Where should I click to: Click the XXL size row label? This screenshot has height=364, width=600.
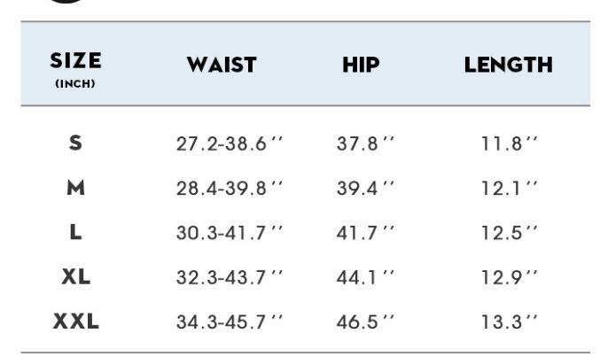75,321
